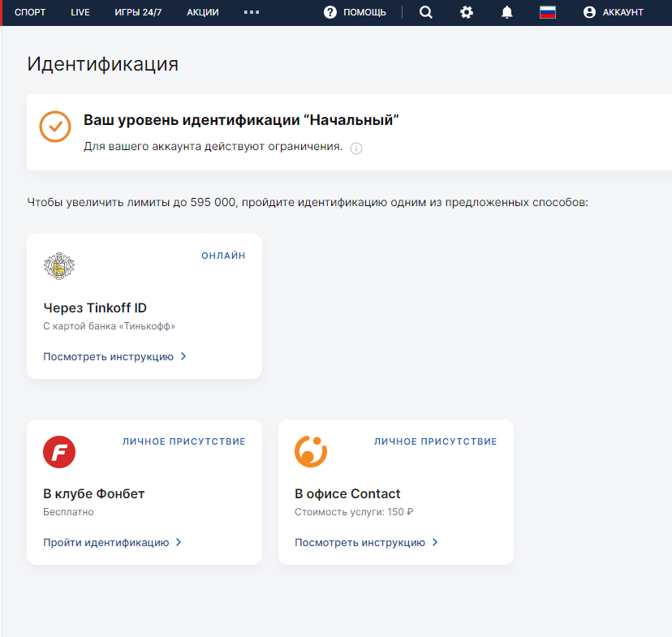Click chevron next to Tinkoff instruction link
672x637 pixels.
point(183,356)
